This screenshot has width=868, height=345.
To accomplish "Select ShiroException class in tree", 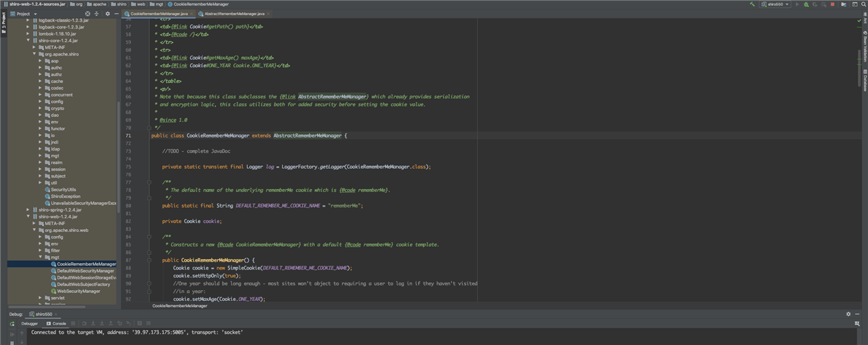I will (x=65, y=197).
